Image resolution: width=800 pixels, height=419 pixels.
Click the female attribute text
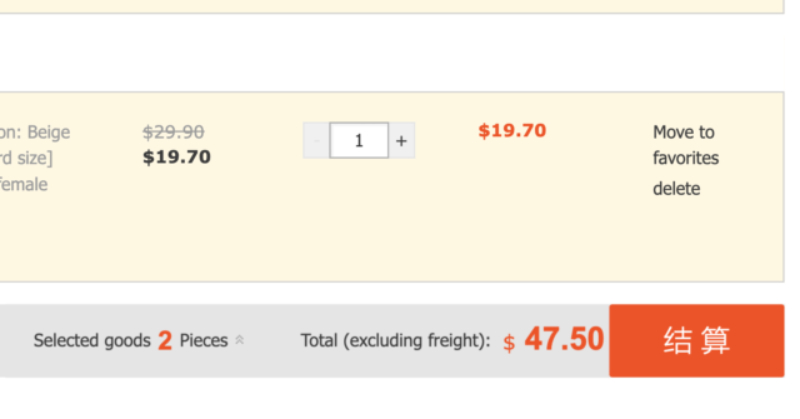pyautogui.click(x=23, y=184)
